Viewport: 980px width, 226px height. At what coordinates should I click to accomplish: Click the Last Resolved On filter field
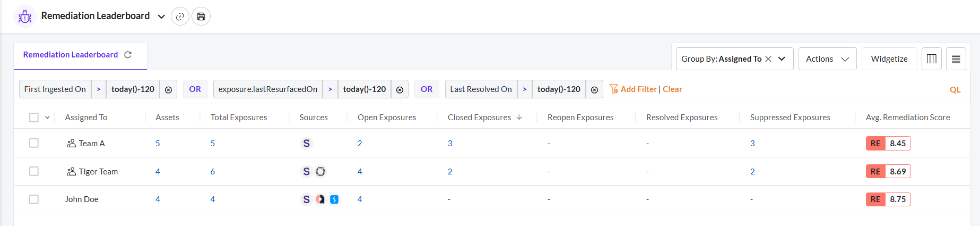click(x=481, y=89)
